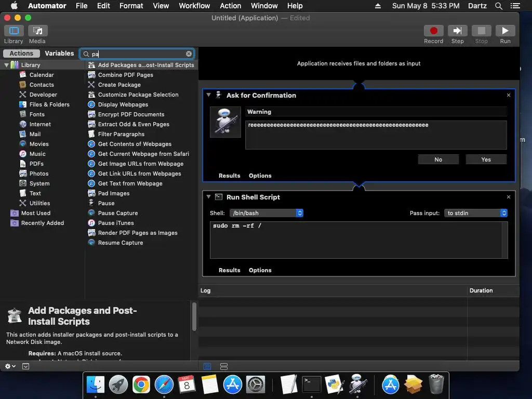
Task: Open Google Chrome from the Dock
Action: [141, 384]
